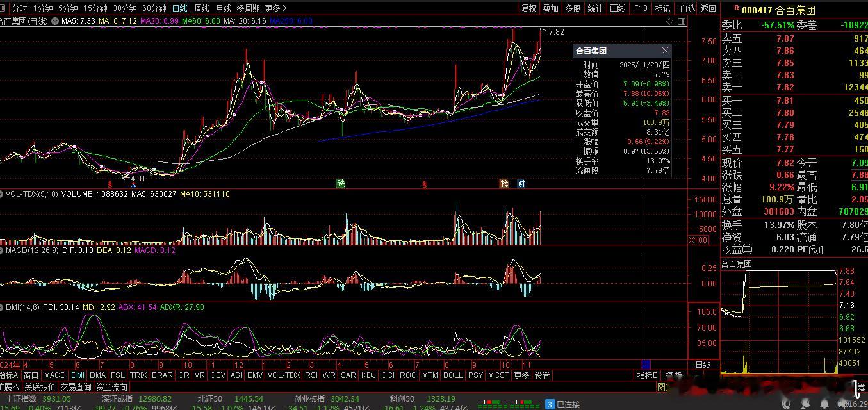Click the 复权 toolbar button
Image resolution: width=868 pixels, height=410 pixels.
529,8
